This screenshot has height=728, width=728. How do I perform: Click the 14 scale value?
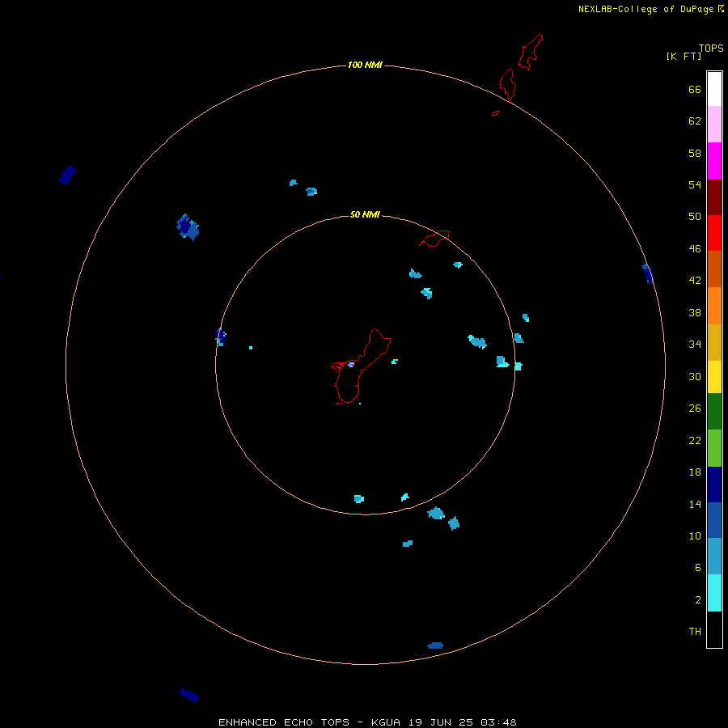point(695,504)
